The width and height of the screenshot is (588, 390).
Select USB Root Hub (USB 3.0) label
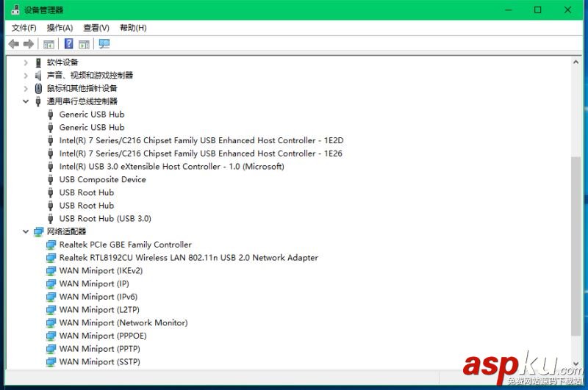click(105, 219)
